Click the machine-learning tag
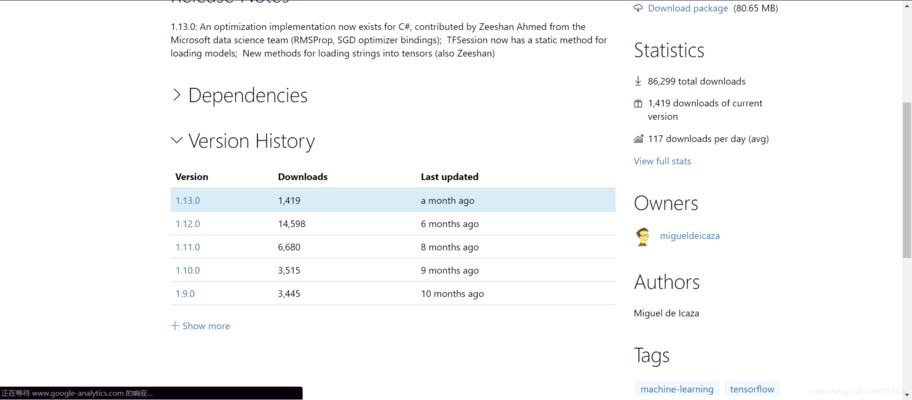Image resolution: width=912 pixels, height=400 pixels. [677, 389]
